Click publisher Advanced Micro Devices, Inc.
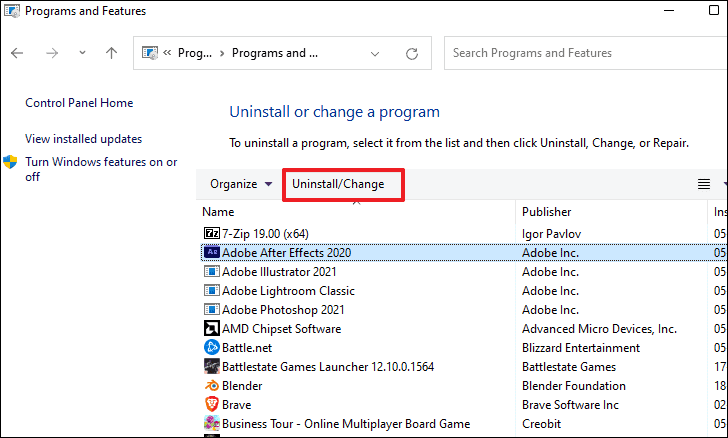Screen dimensions: 728x438 click(x=599, y=329)
